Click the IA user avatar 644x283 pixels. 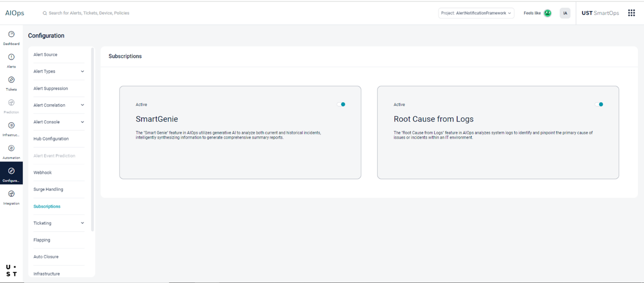(565, 13)
